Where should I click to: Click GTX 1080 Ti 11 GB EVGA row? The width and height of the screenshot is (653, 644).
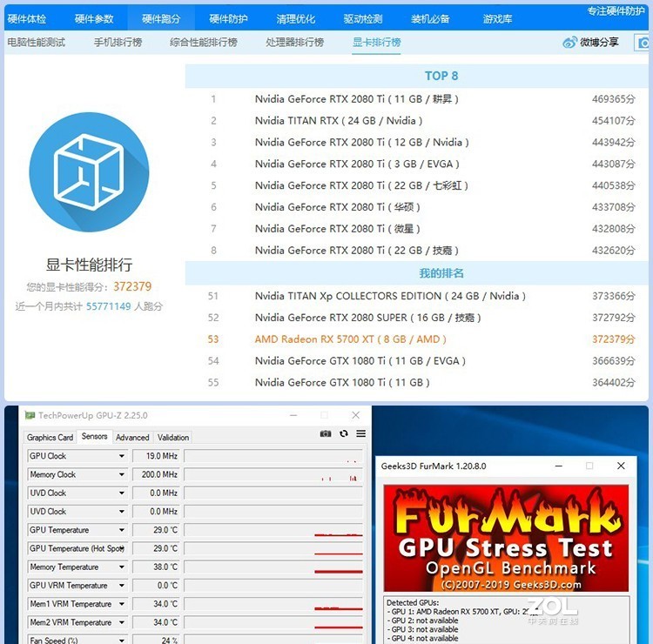[x=417, y=361]
